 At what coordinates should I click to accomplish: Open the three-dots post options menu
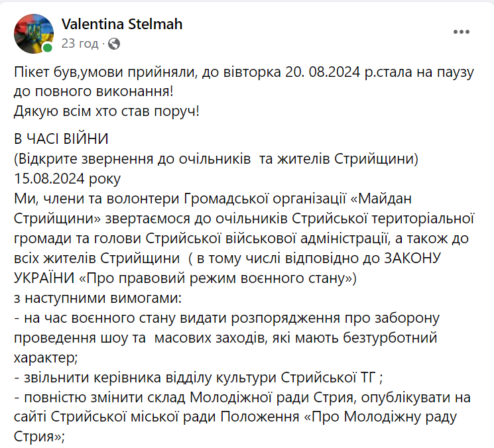pos(462,32)
